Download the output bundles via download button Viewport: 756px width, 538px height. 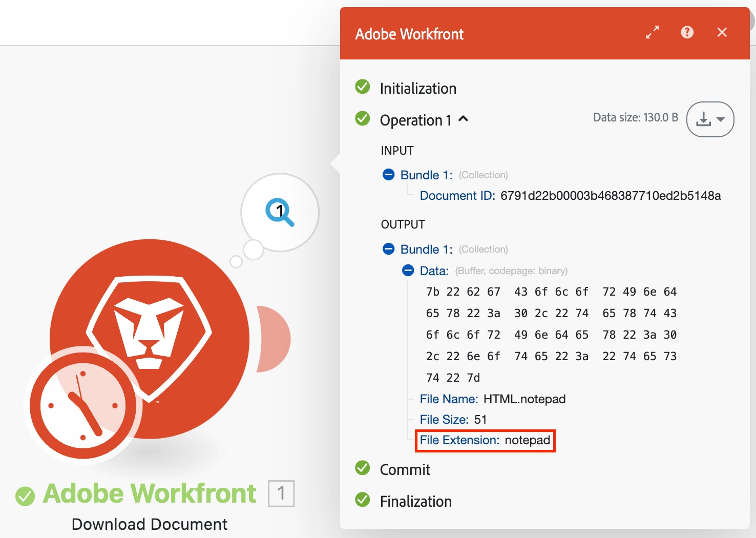coord(710,119)
